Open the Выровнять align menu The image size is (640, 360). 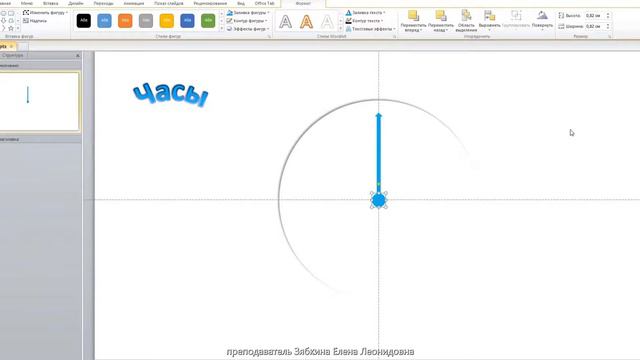pos(489,21)
